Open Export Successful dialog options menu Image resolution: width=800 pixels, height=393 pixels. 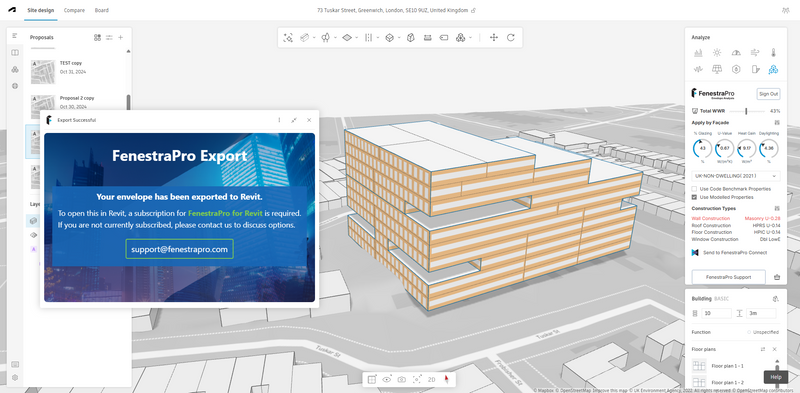coord(279,120)
